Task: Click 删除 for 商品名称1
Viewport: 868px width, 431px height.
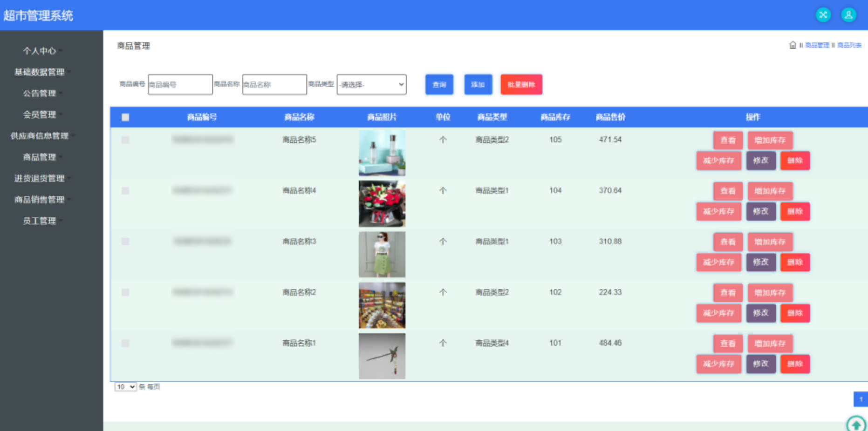Action: (795, 364)
